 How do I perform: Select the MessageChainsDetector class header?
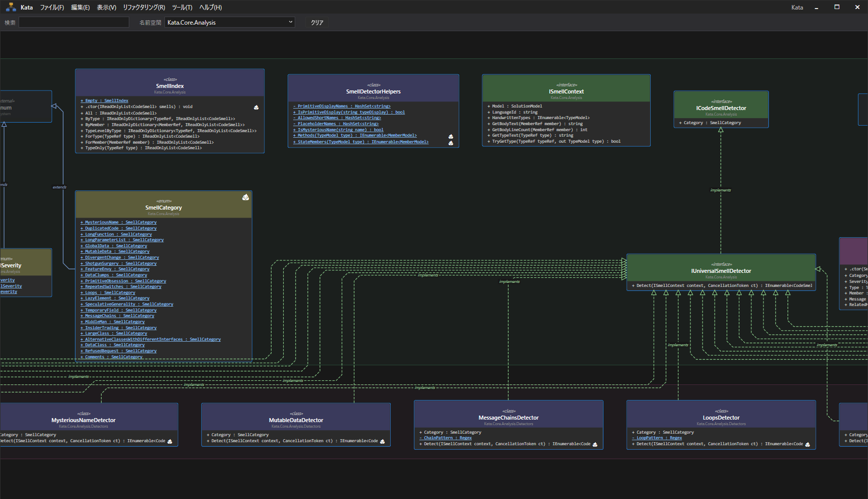[508, 415]
